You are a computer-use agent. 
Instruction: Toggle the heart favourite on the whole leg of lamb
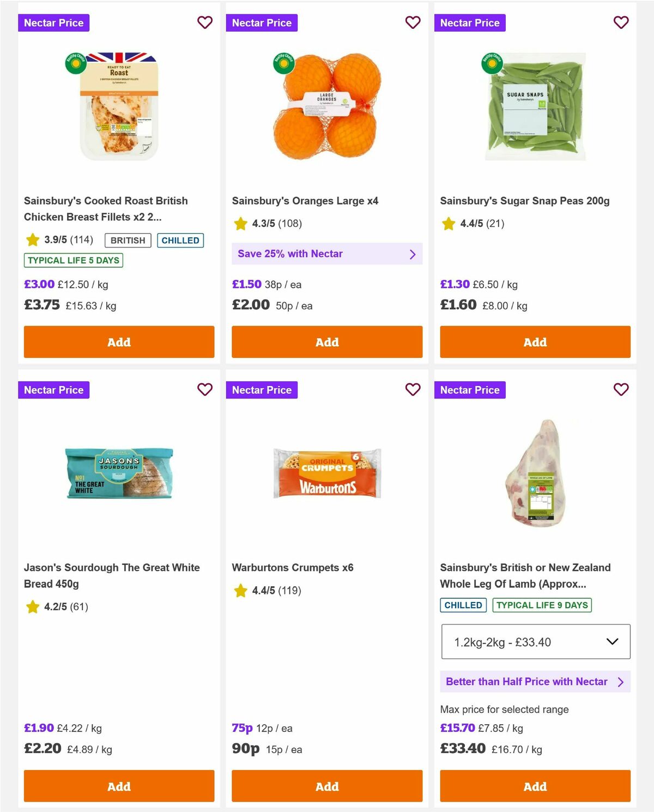coord(621,390)
